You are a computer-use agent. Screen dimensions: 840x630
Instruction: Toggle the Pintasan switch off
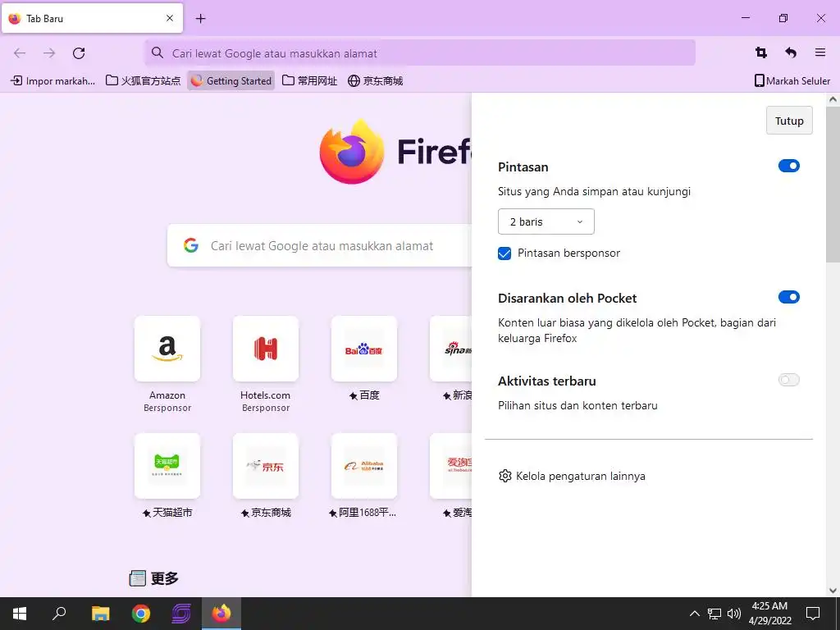pyautogui.click(x=788, y=166)
